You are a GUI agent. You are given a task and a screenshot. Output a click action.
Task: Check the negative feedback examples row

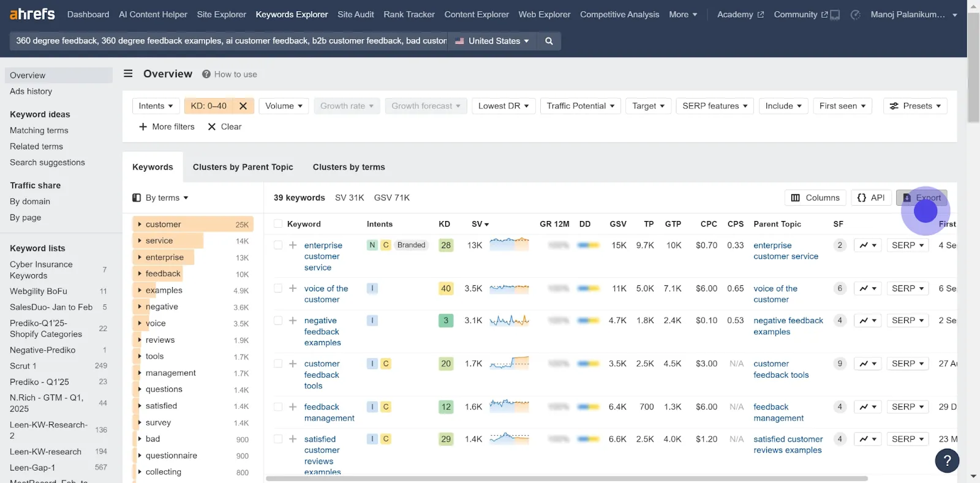278,320
